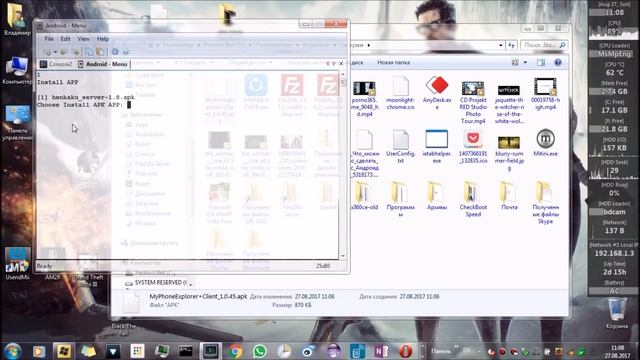
Task: Click the copy icon in Console toolbar
Action: click(x=89, y=52)
